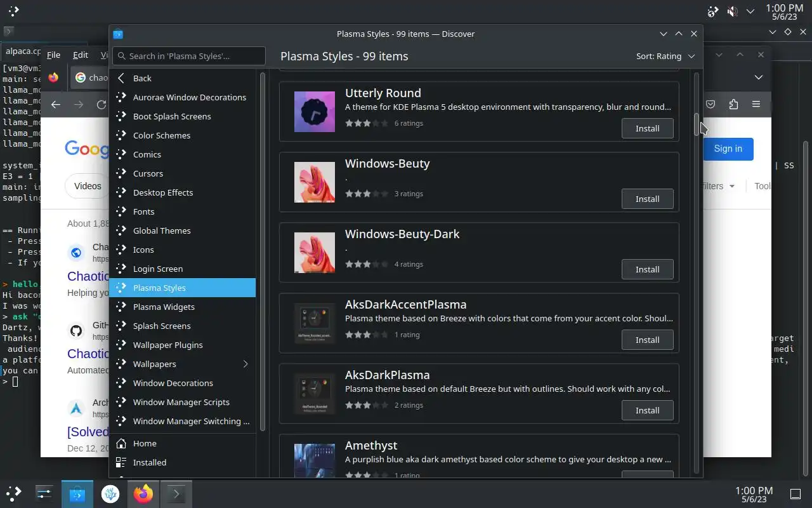This screenshot has height=508, width=812.
Task: Click the Amethyst title text
Action: [x=371, y=446]
